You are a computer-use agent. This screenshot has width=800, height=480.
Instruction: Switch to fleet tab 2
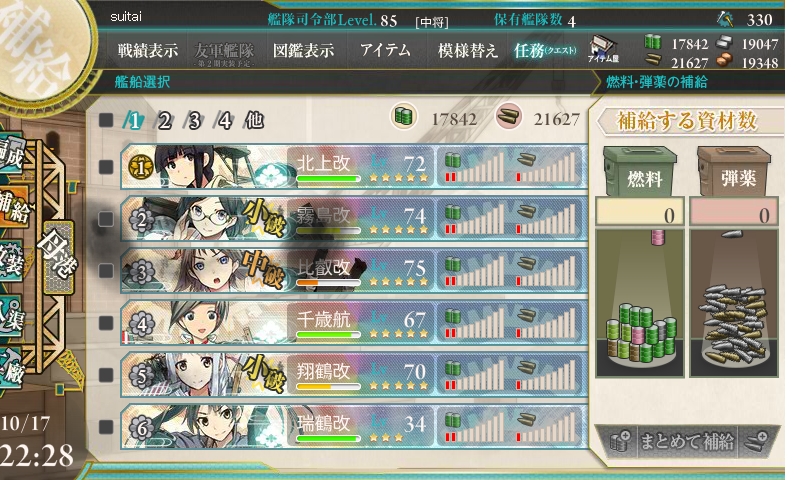[164, 121]
